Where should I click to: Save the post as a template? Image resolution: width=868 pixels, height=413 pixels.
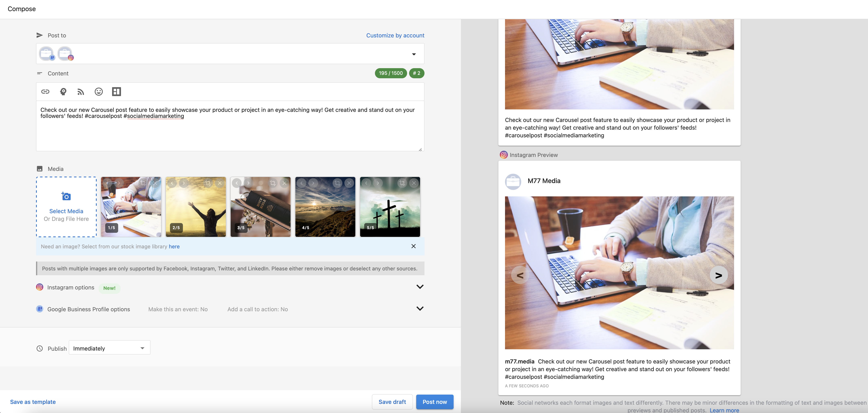(x=33, y=401)
